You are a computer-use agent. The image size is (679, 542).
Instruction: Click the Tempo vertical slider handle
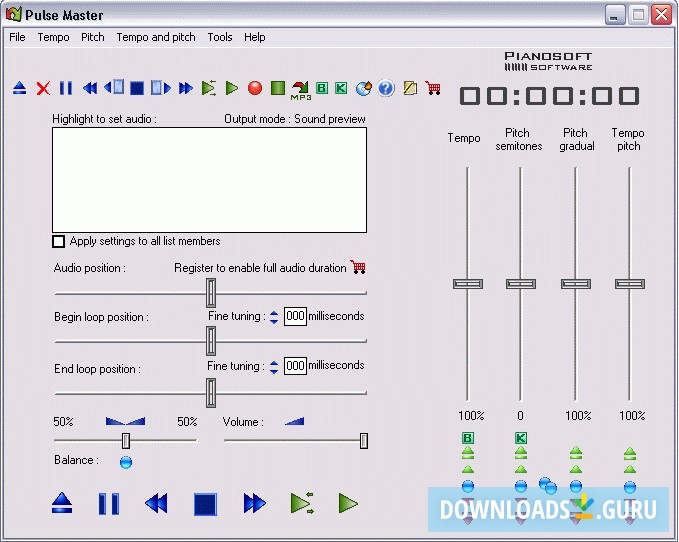click(x=468, y=284)
